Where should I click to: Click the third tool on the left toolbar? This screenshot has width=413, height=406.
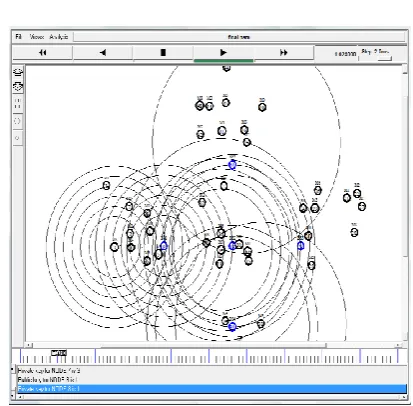pos(18,103)
